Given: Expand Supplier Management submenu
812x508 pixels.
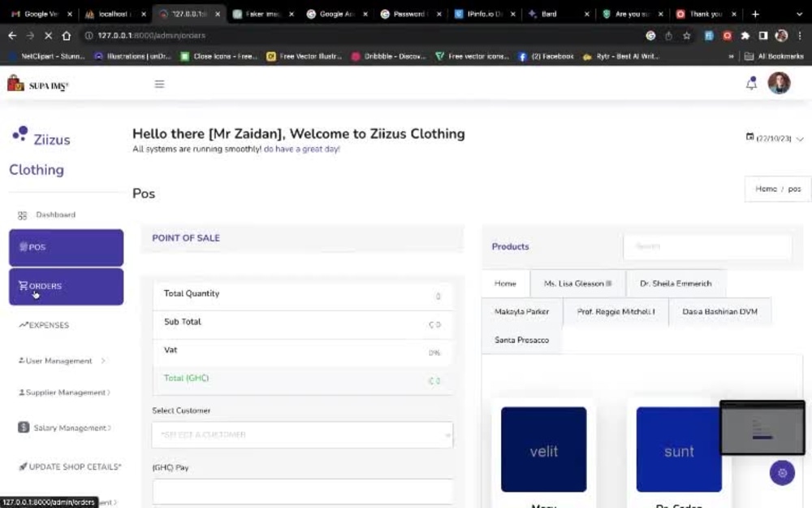Looking at the screenshot, I should click(64, 393).
